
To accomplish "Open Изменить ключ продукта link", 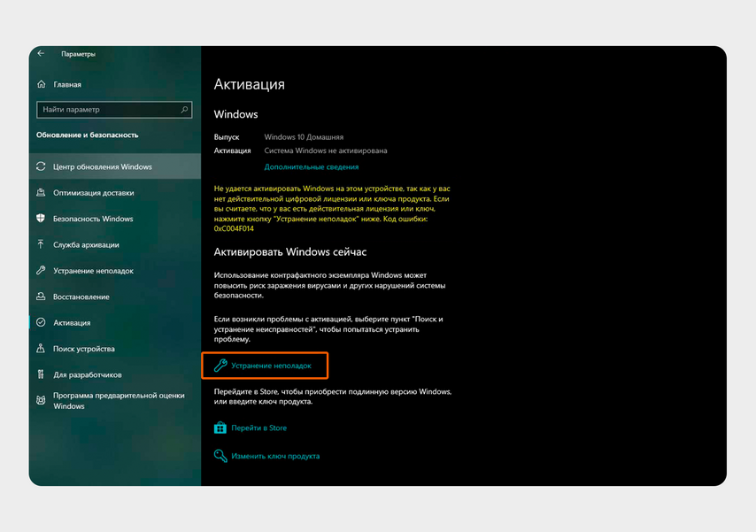I will coord(275,456).
